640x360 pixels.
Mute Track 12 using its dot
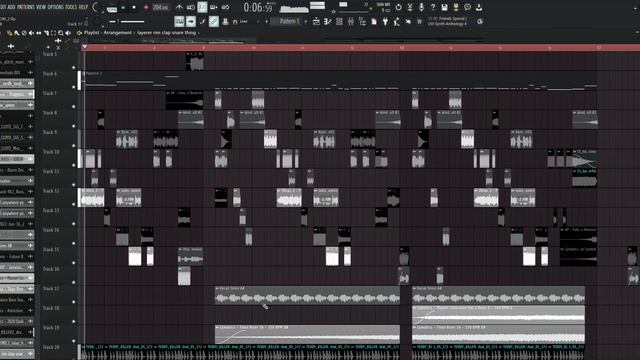pos(74,204)
